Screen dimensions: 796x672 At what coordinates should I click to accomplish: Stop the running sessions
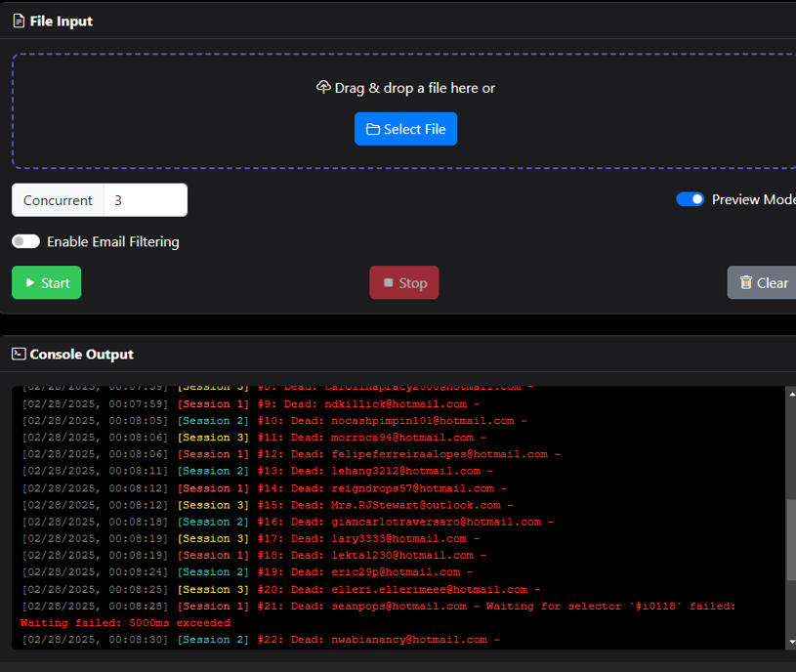(x=404, y=282)
